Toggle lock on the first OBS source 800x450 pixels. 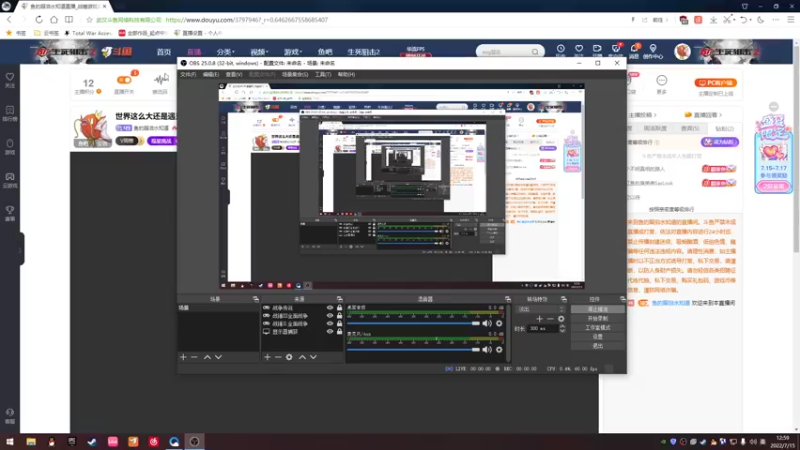click(339, 308)
